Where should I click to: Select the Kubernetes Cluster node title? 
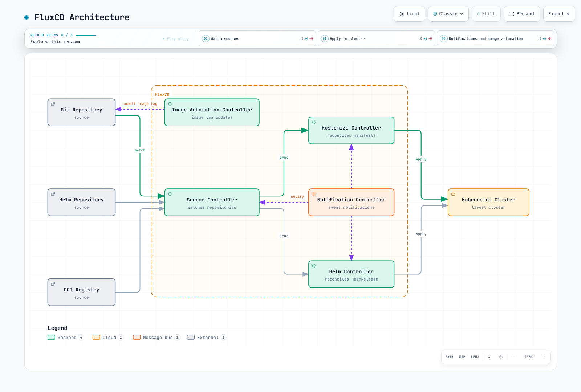[x=488, y=200]
